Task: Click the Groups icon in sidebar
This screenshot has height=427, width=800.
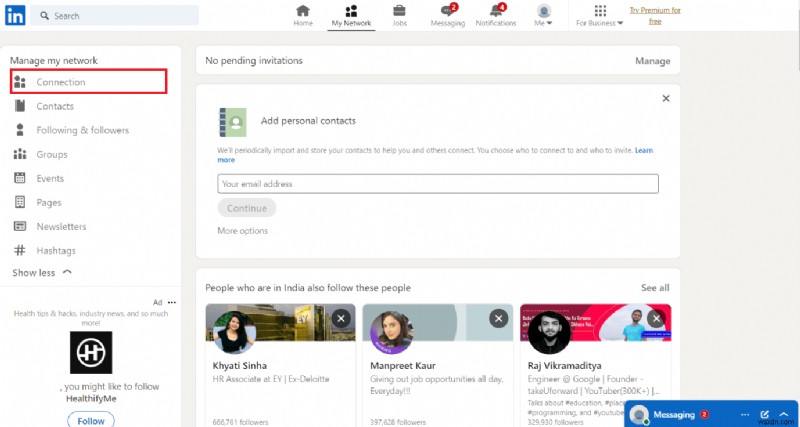Action: 20,154
